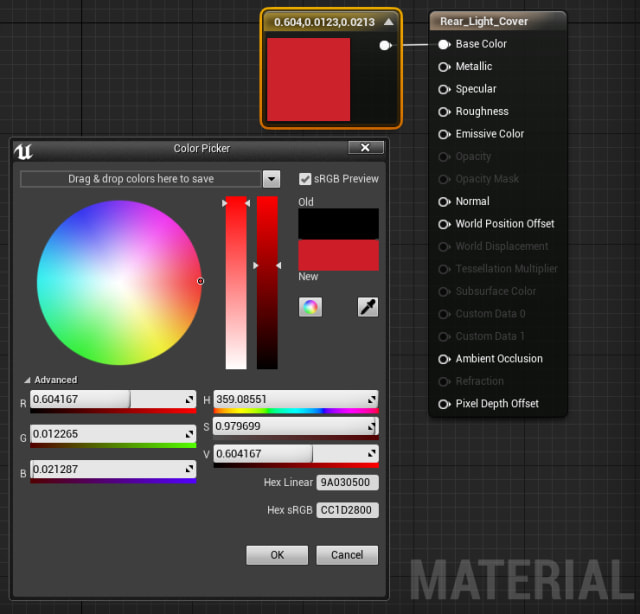Select the Ambient Occlusion input pin
Viewport: 640px width, 614px height.
[x=444, y=359]
